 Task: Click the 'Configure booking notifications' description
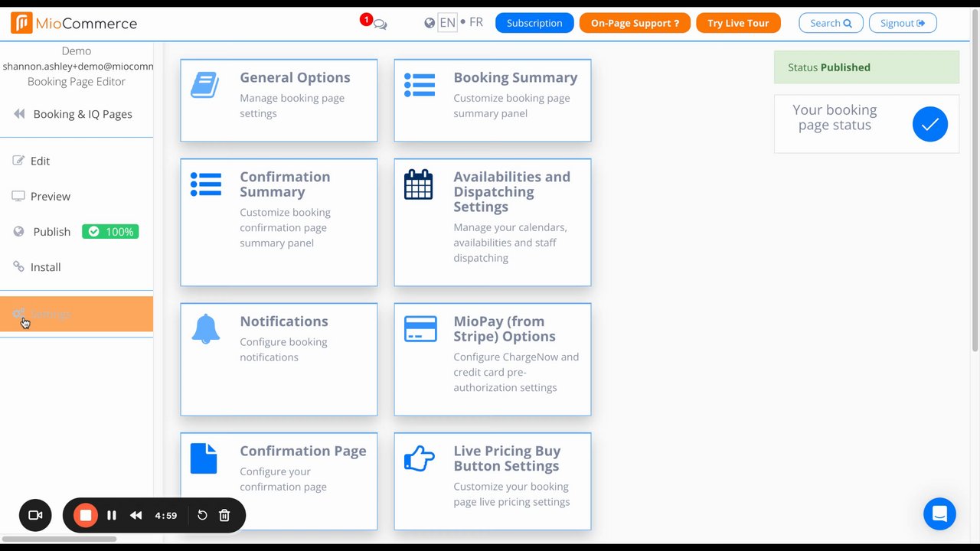pyautogui.click(x=283, y=350)
